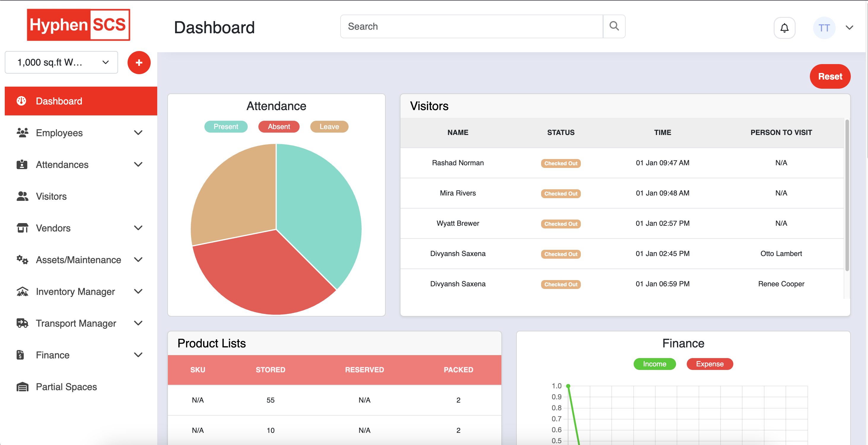The height and width of the screenshot is (445, 868).
Task: Click the Visitors people icon
Action: pos(22,196)
